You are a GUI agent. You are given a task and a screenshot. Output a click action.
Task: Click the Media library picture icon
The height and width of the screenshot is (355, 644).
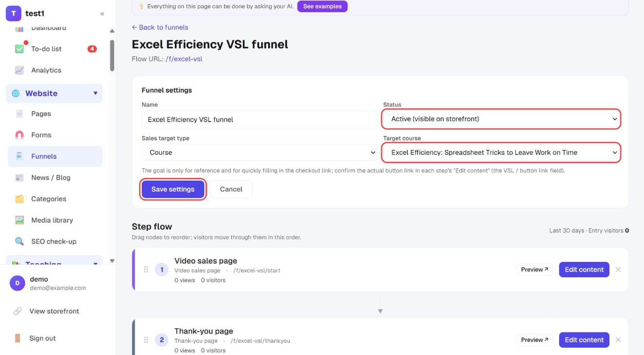(19, 220)
